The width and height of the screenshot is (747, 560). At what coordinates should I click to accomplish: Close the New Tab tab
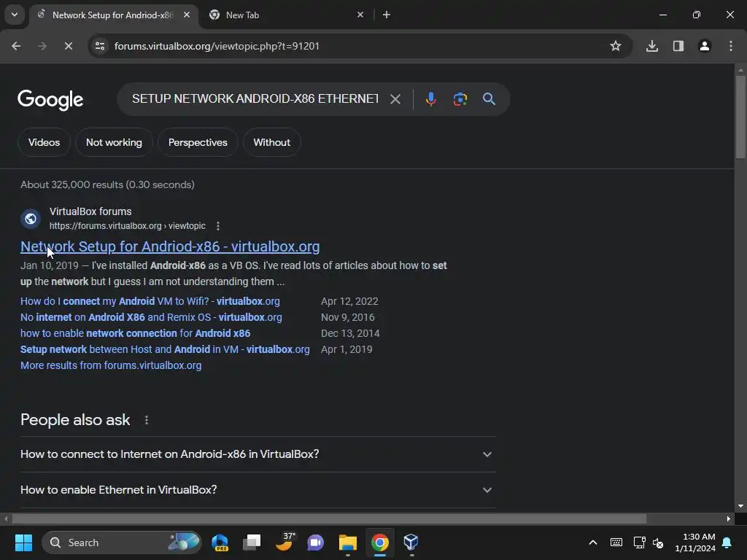tap(360, 15)
